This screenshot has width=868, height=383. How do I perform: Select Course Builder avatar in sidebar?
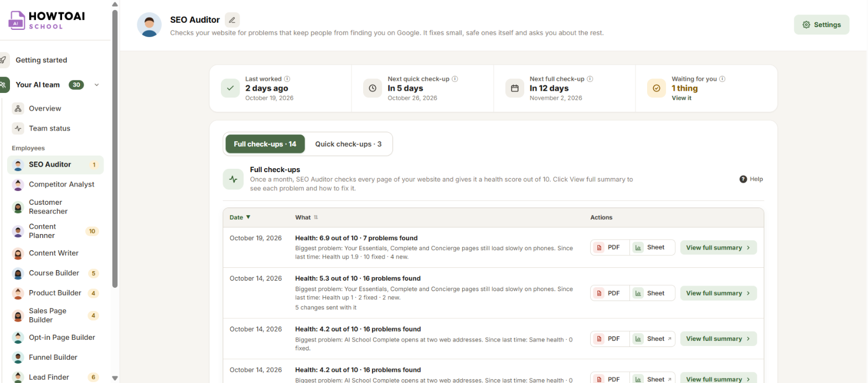[x=18, y=273]
